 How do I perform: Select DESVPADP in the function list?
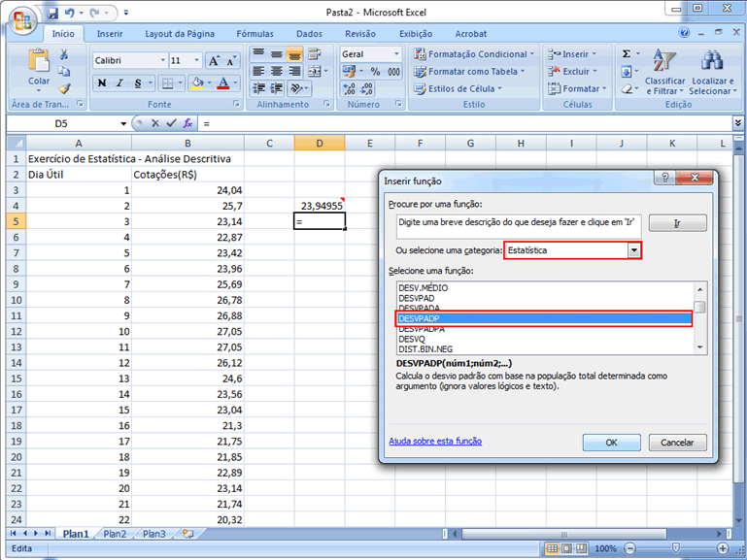click(544, 318)
